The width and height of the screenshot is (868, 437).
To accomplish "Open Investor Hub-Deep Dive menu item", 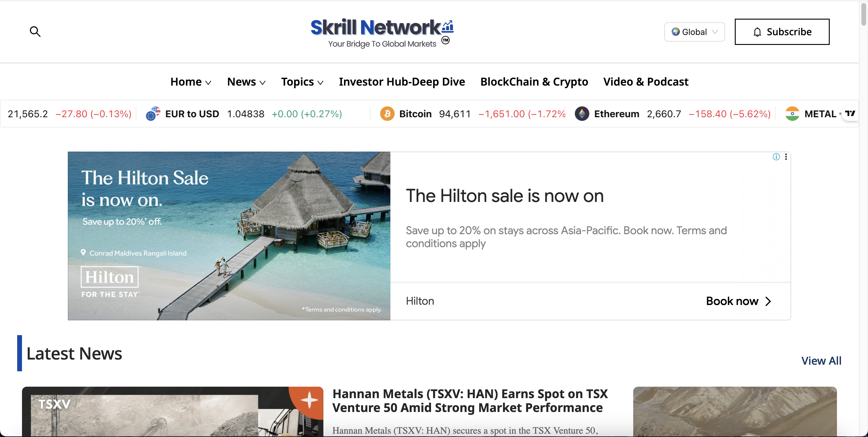I will click(x=402, y=82).
